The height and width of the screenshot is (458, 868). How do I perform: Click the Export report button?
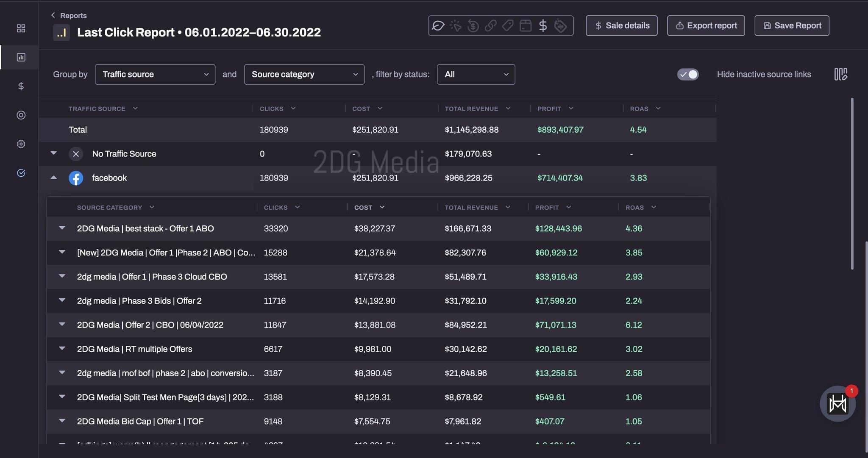(x=706, y=26)
